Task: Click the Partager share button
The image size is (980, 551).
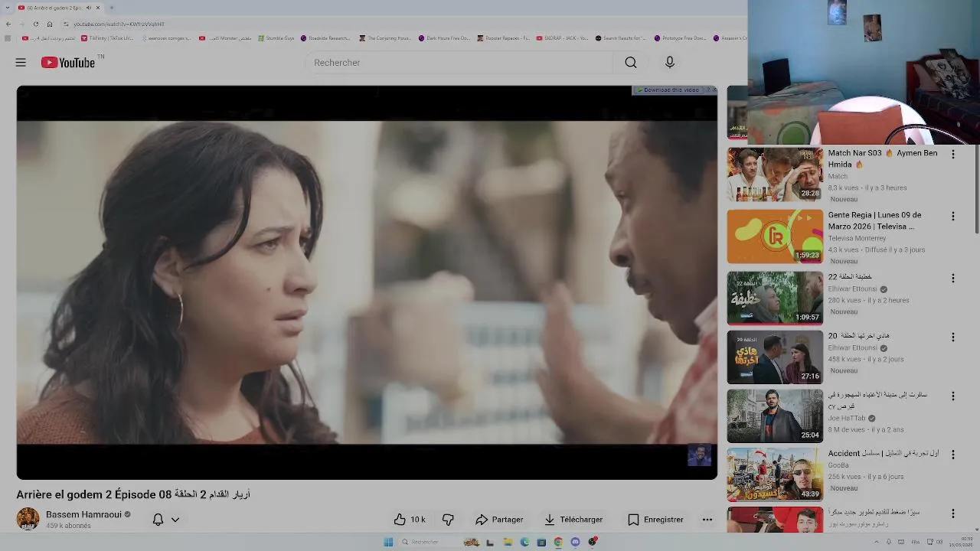Action: point(499,520)
